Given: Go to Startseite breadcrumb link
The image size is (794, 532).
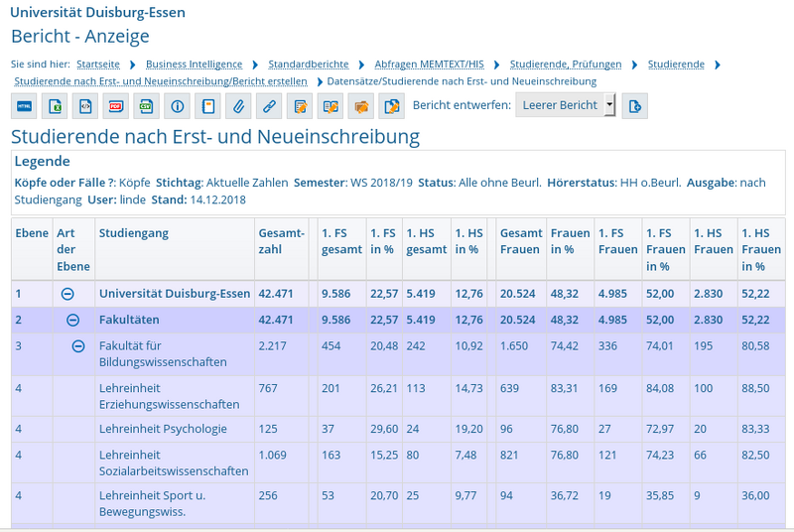Looking at the screenshot, I should pyautogui.click(x=98, y=65).
